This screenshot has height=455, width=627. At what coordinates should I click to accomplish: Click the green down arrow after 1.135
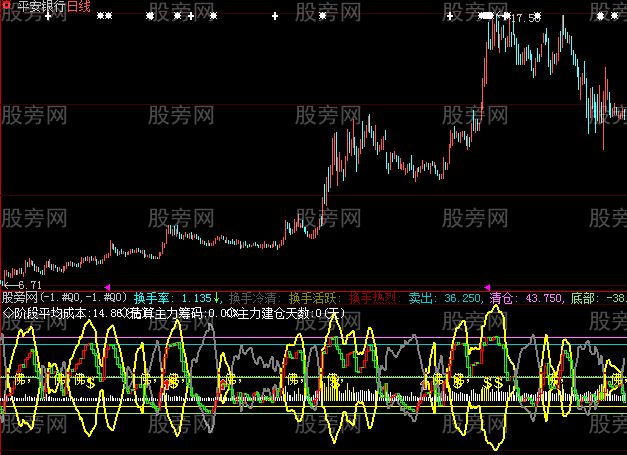click(x=217, y=298)
